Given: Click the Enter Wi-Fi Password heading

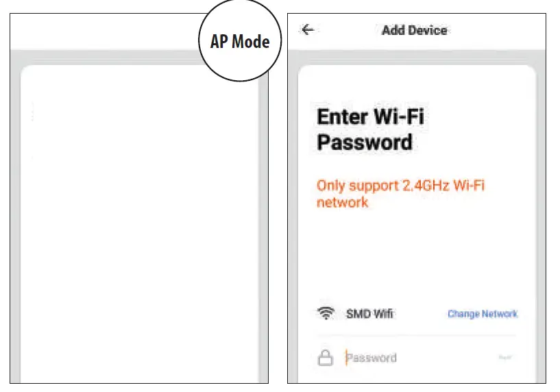Looking at the screenshot, I should click(x=370, y=129).
